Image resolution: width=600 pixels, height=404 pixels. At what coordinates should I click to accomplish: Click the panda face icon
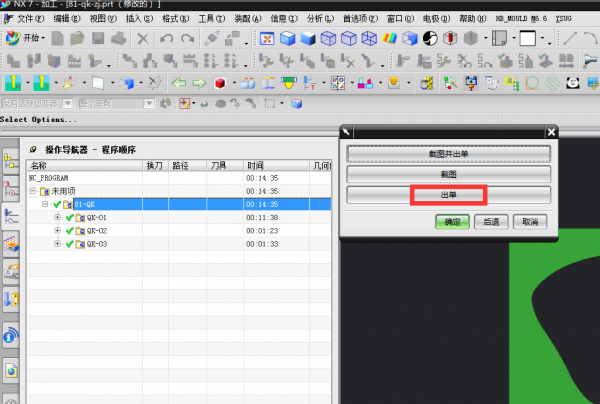pos(573,83)
